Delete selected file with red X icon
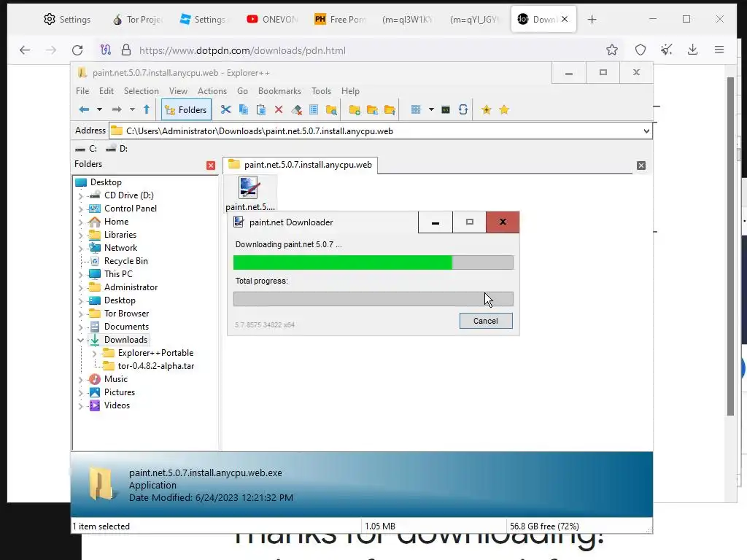 click(x=279, y=110)
